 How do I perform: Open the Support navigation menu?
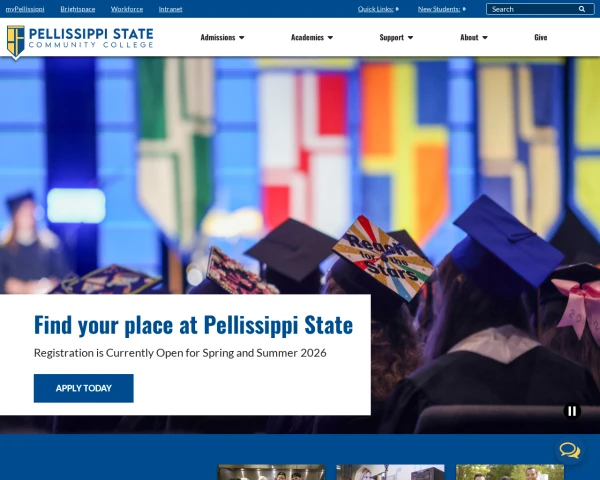tap(396, 37)
